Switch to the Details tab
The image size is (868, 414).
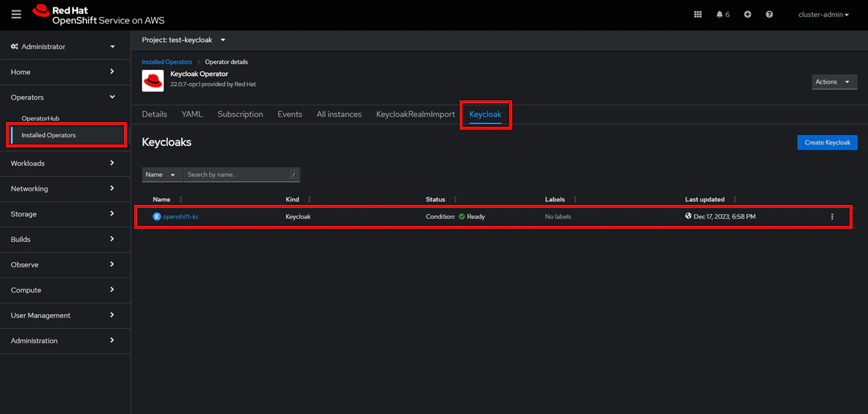155,114
